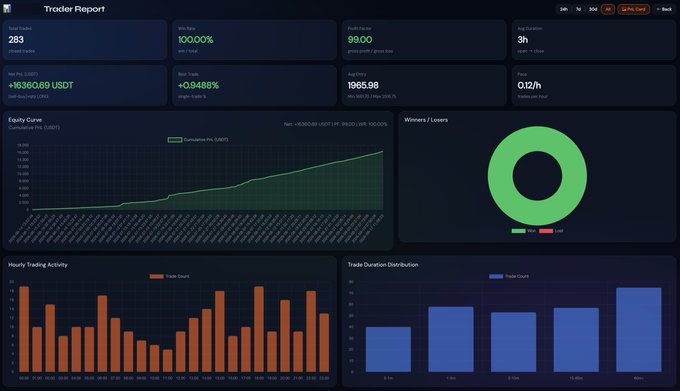Open the PnL Card
The image size is (680, 391).
(x=634, y=9)
